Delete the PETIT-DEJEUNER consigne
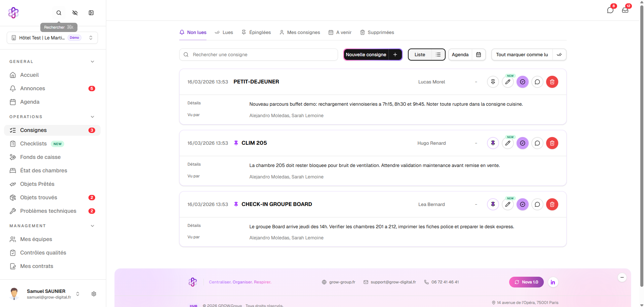This screenshot has height=307, width=644. tap(552, 82)
